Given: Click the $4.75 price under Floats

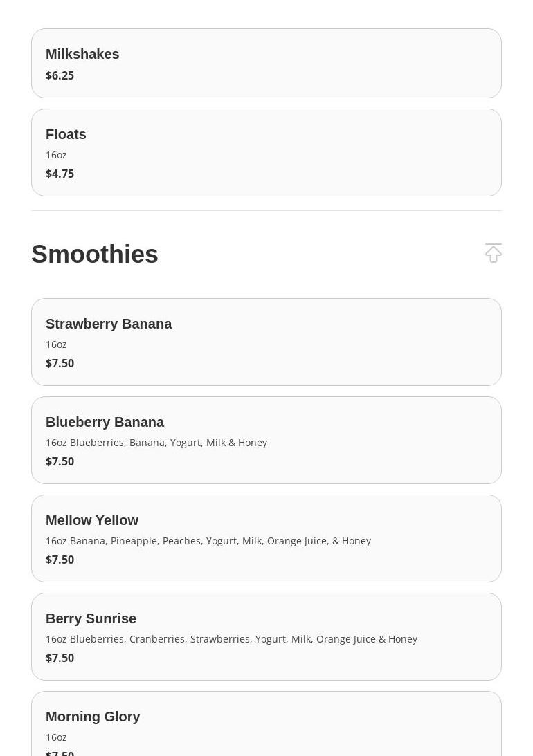Looking at the screenshot, I should pos(60,174).
